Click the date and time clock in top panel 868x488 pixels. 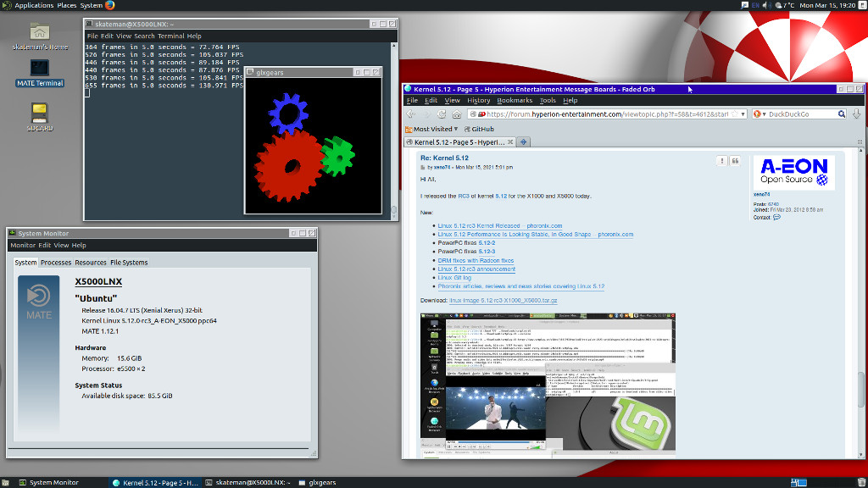[827, 5]
